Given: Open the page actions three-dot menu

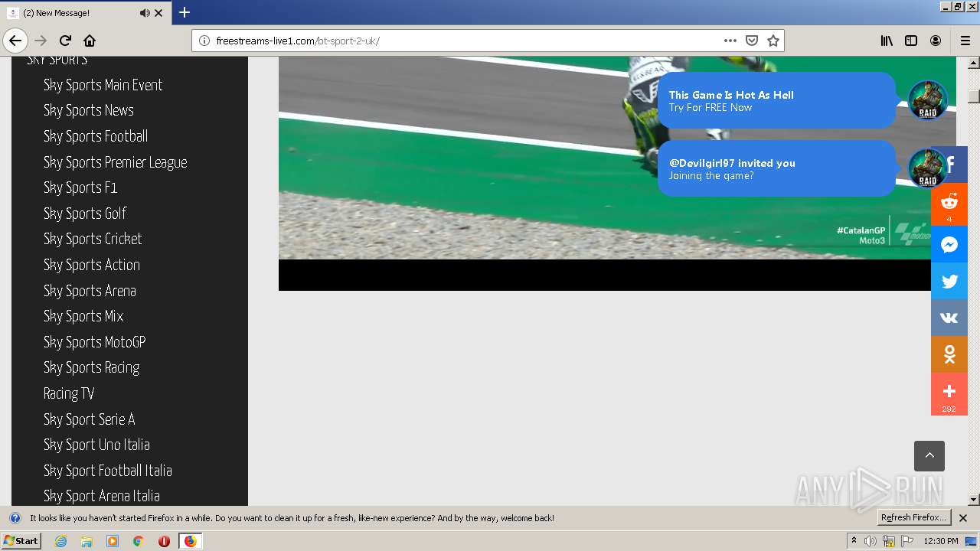Looking at the screenshot, I should (x=730, y=41).
